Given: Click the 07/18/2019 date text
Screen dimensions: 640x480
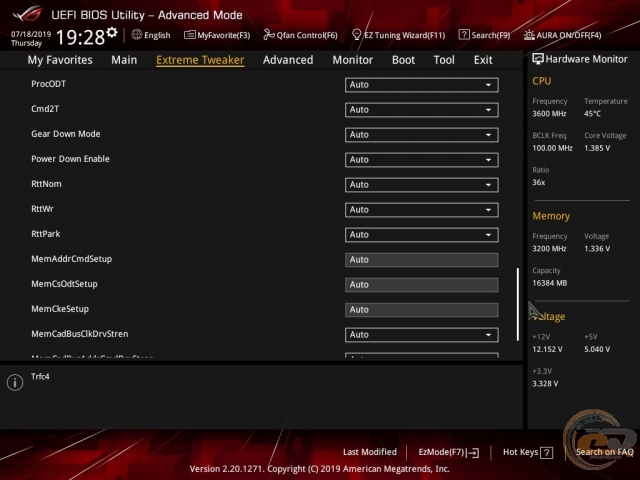Looking at the screenshot, I should point(31,34).
